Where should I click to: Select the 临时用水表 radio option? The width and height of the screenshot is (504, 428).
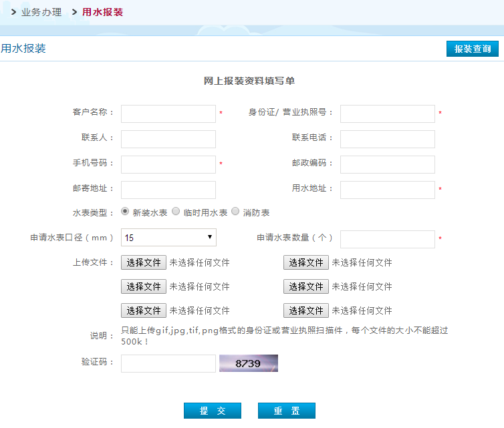176,212
